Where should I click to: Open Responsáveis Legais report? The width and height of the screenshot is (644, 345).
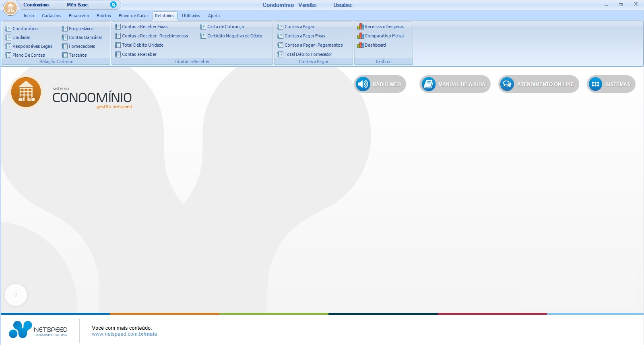[29, 46]
